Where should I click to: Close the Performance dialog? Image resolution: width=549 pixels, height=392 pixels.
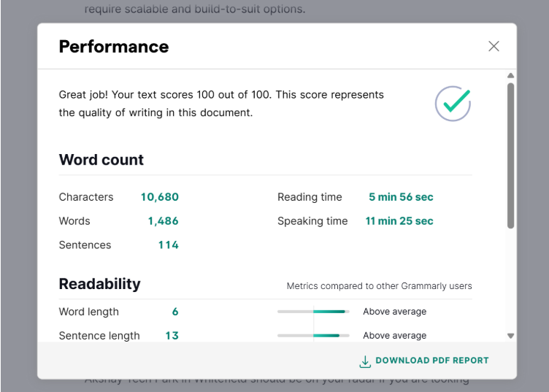coord(494,46)
